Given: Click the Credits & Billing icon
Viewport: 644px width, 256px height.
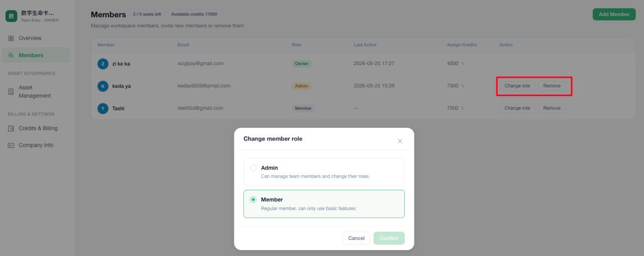Looking at the screenshot, I should (x=11, y=129).
